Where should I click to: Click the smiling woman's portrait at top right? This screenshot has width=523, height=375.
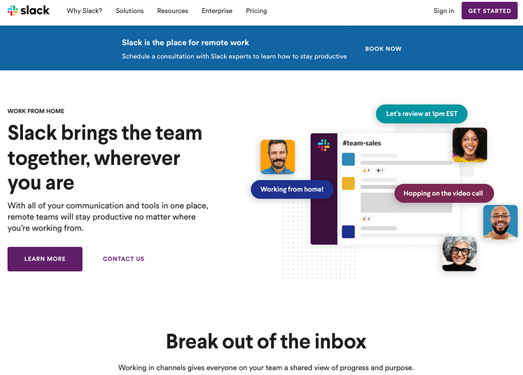[x=470, y=145]
